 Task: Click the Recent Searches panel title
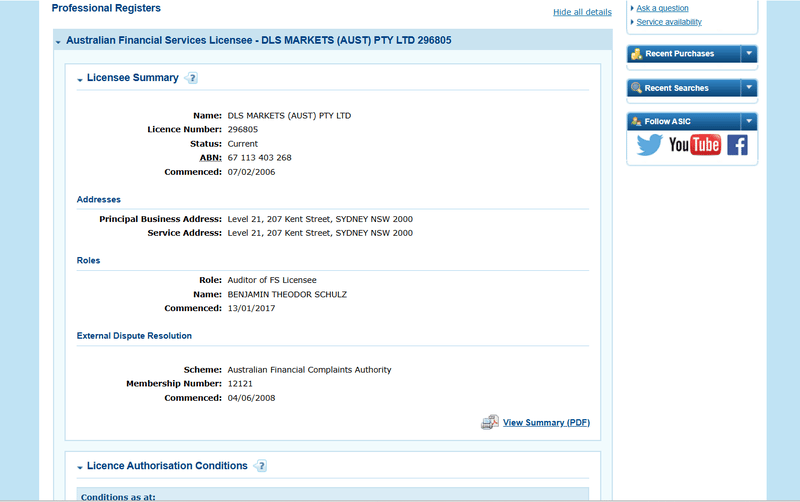click(677, 88)
